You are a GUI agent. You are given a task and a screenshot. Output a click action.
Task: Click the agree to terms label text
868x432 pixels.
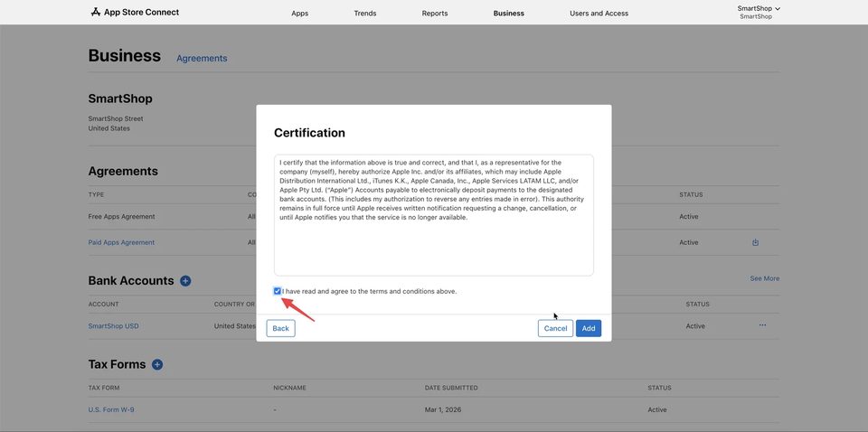[369, 292]
